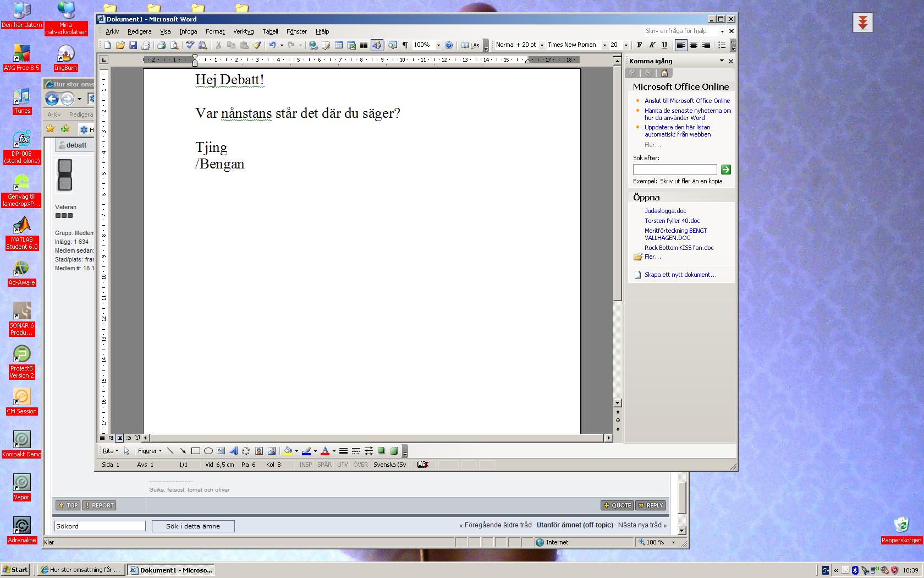Select the Format Painter brush

point(257,45)
